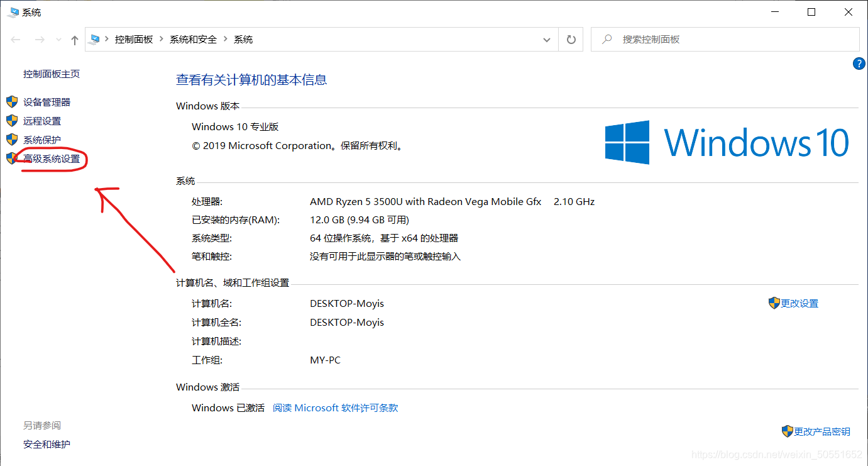Click shield icon beside 系统保护
The height and width of the screenshot is (466, 868).
[12, 139]
